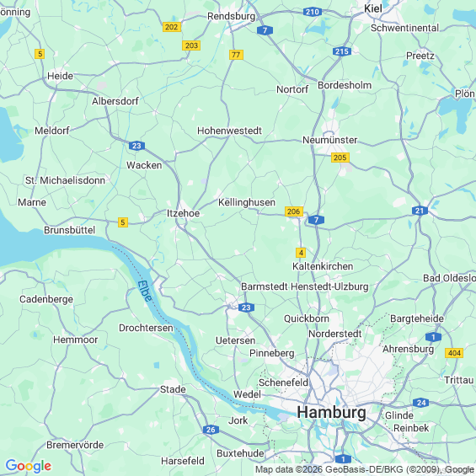Select the Itzehoe town label
Viewport: 476px width, 476px height.
click(x=184, y=213)
